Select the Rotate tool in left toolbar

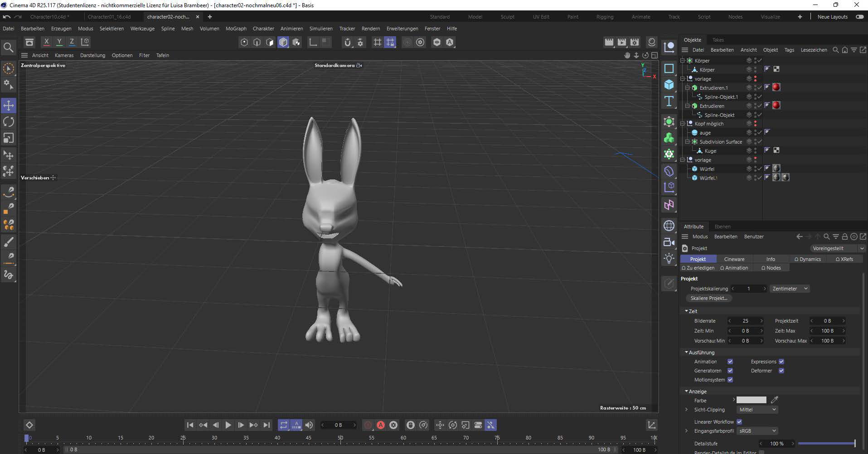coord(9,122)
